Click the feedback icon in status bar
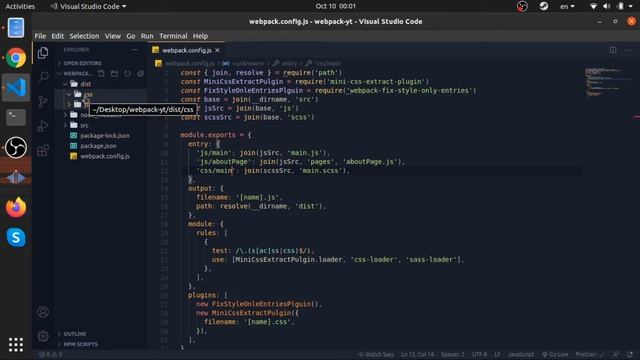This screenshot has width=640, height=360. pos(616,354)
